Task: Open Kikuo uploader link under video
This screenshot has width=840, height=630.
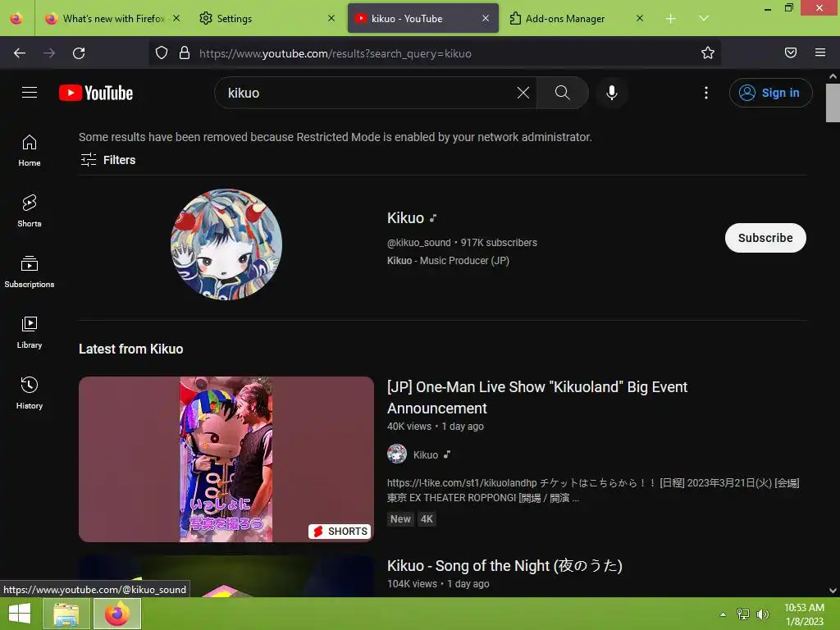Action: 426,454
